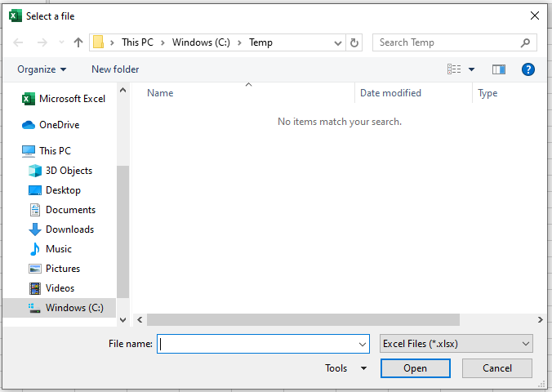Select Microsoft Excel in navigation pane

(x=72, y=99)
